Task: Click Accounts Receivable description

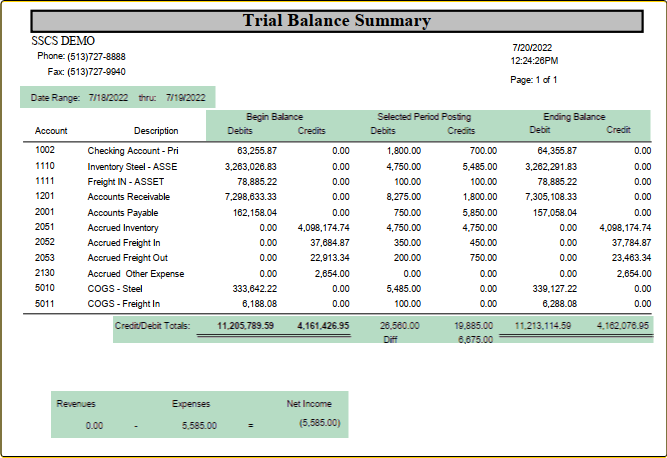Action: [x=128, y=196]
